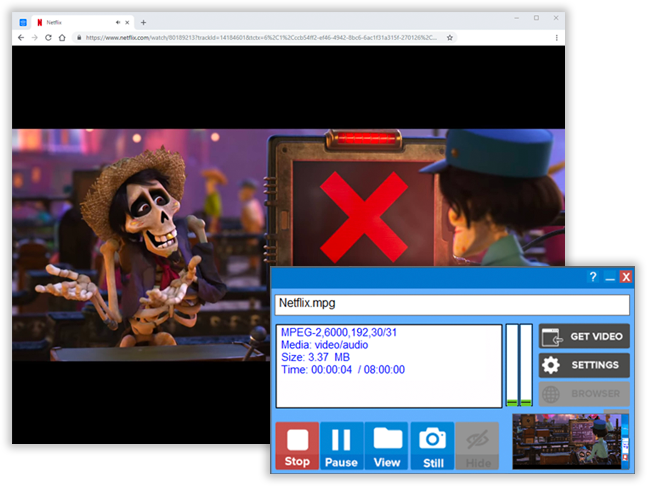Viewport: 647px width, 486px height.
Task: Select the Media: video/audio line
Action: click(324, 345)
